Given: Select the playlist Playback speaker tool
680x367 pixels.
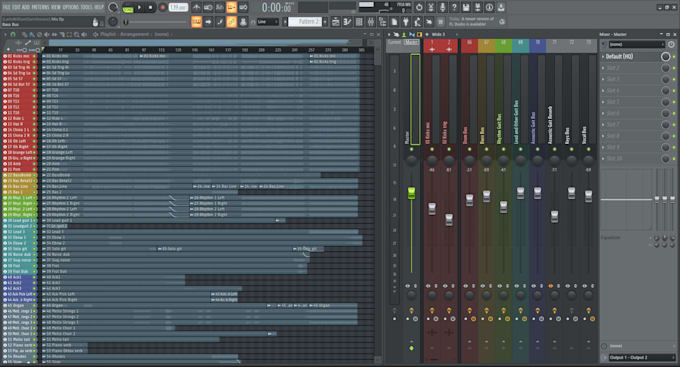Looking at the screenshot, I should click(x=84, y=34).
